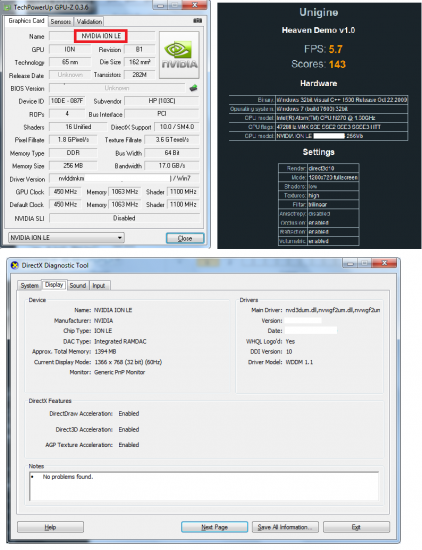422x550 pixels.
Task: Click the Bus Width value 64 Bit
Action: click(172, 153)
